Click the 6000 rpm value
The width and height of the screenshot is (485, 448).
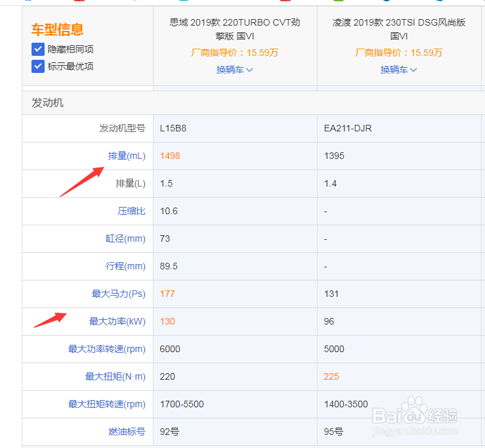point(170,349)
